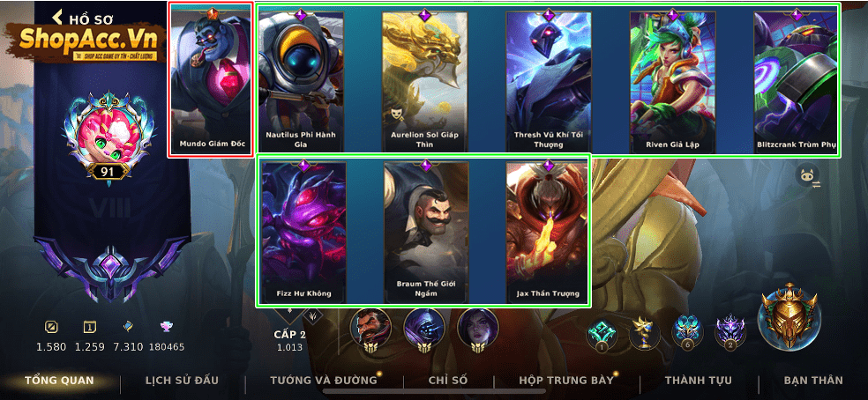This screenshot has height=400, width=868.
Task: Go back using the Hồ Sơ arrow
Action: [x=57, y=18]
